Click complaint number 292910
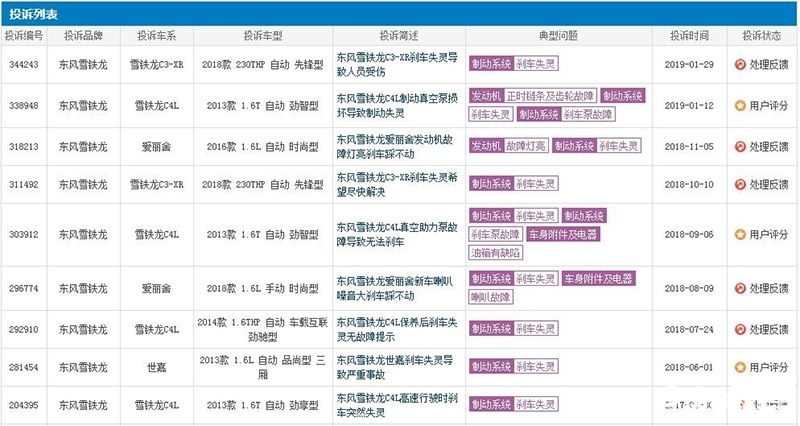This screenshot has width=800, height=426. (x=23, y=330)
